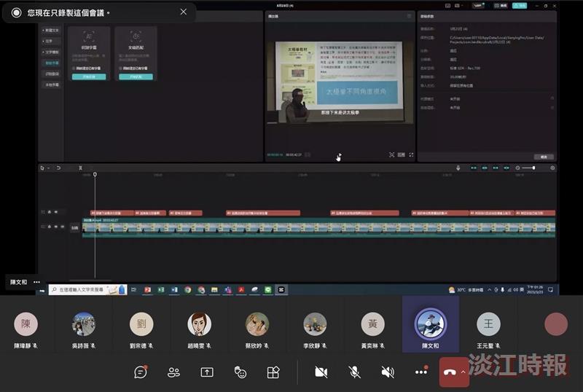Open PowerPoint from the shared taskbar
This screenshot has height=392, width=583.
[148, 290]
